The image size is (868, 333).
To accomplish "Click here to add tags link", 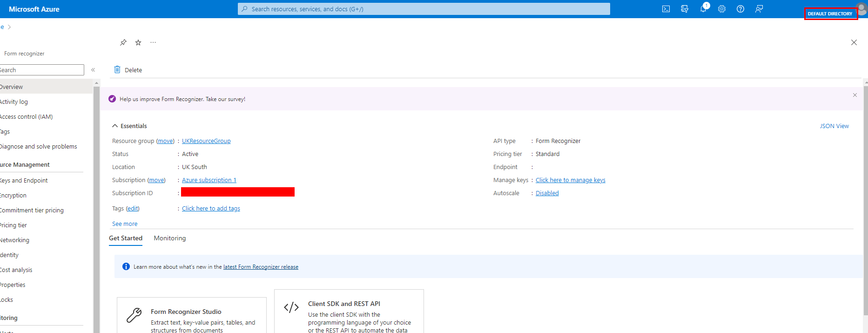I will click(x=211, y=208).
